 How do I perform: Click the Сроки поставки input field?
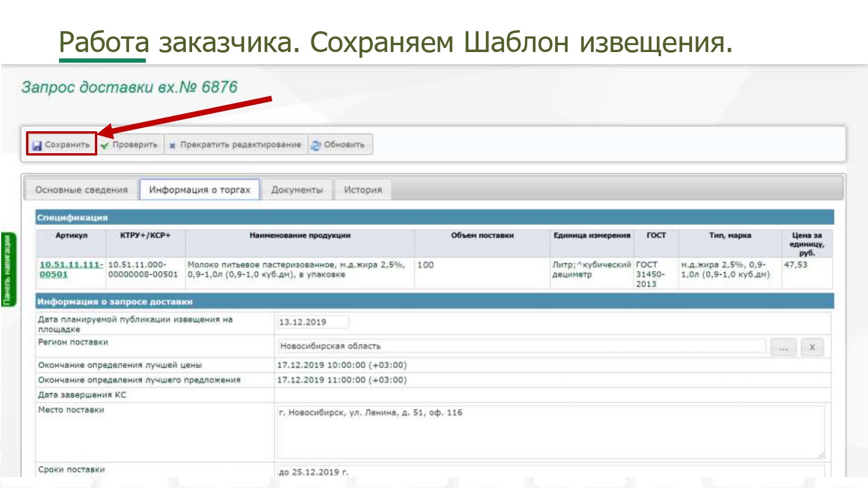[550, 472]
